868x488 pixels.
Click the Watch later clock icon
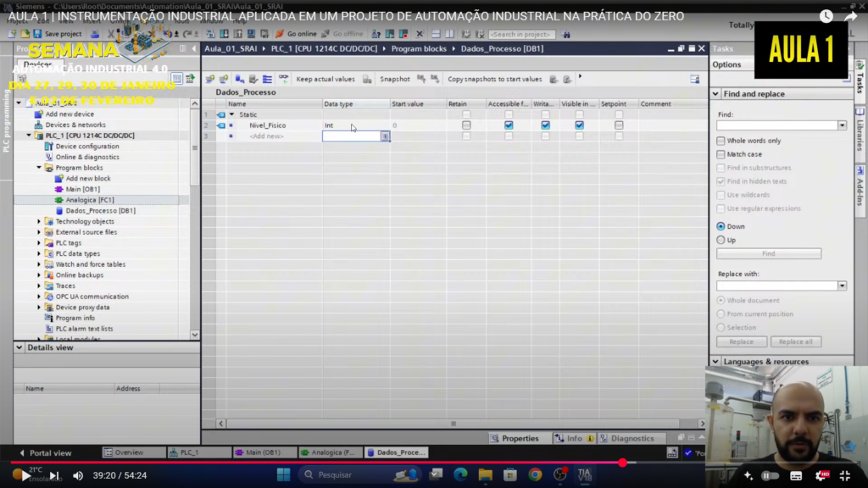pyautogui.click(x=826, y=16)
